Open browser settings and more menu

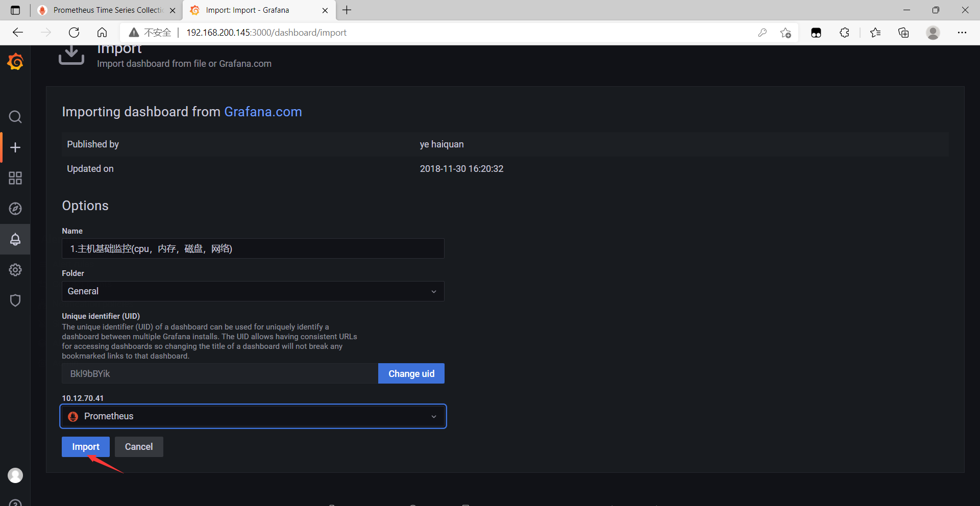[x=962, y=33]
